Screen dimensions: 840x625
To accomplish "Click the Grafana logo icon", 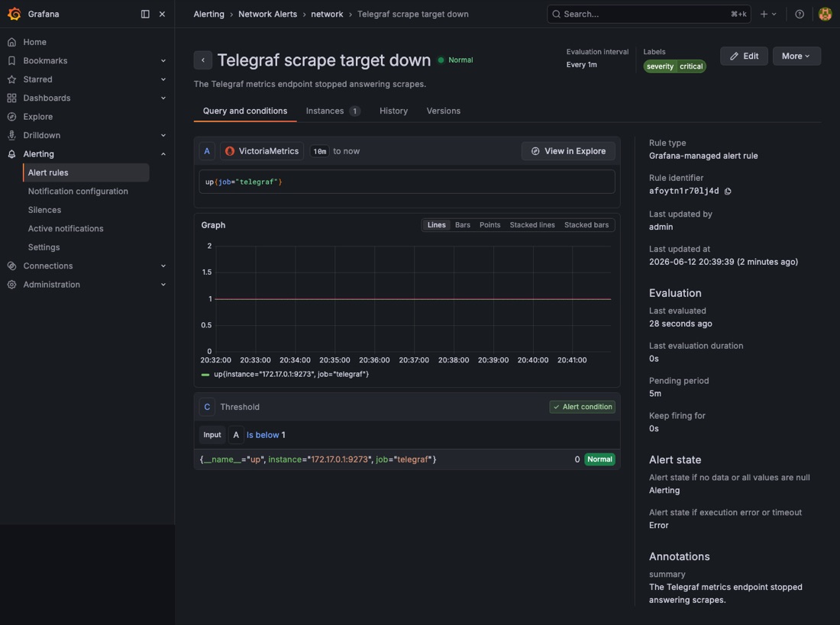I will [15, 14].
